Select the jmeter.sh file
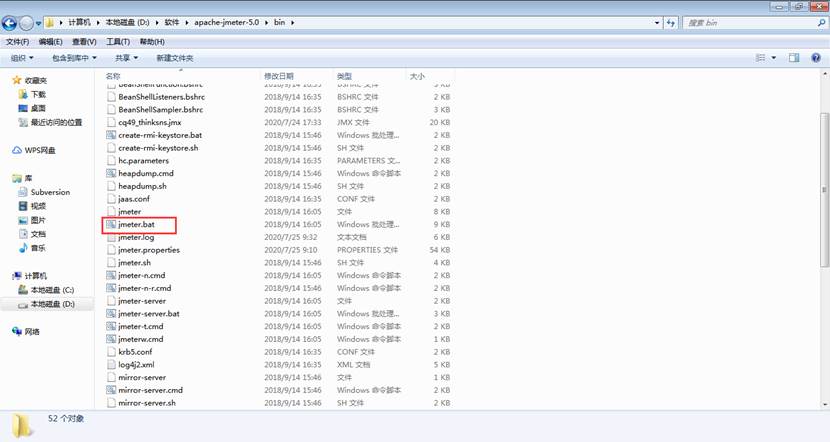This screenshot has height=442, width=830. 134,263
